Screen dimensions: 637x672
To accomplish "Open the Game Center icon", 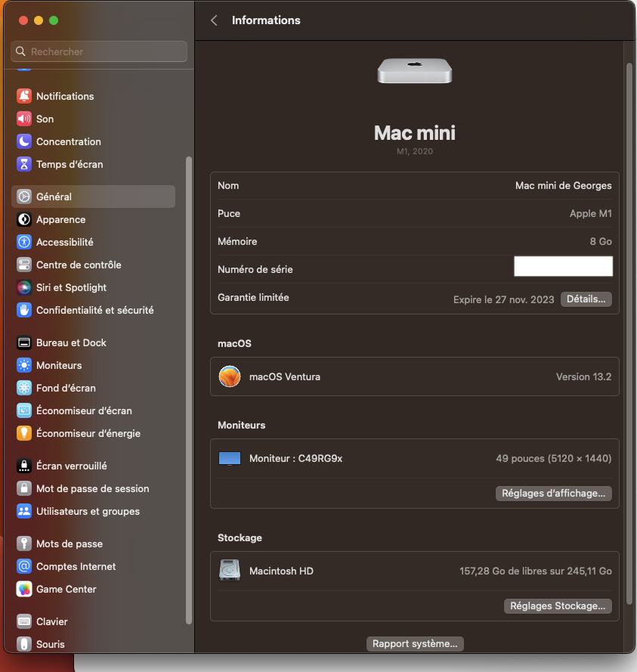I will coord(24,590).
